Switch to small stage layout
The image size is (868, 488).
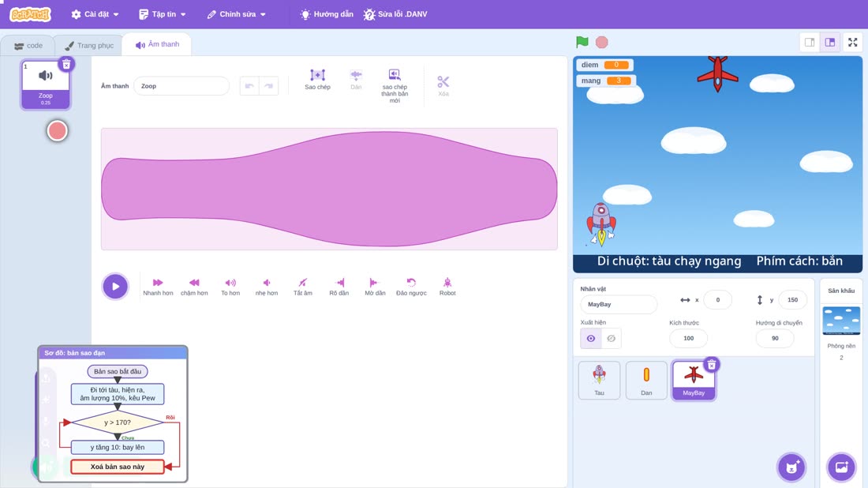pos(810,42)
